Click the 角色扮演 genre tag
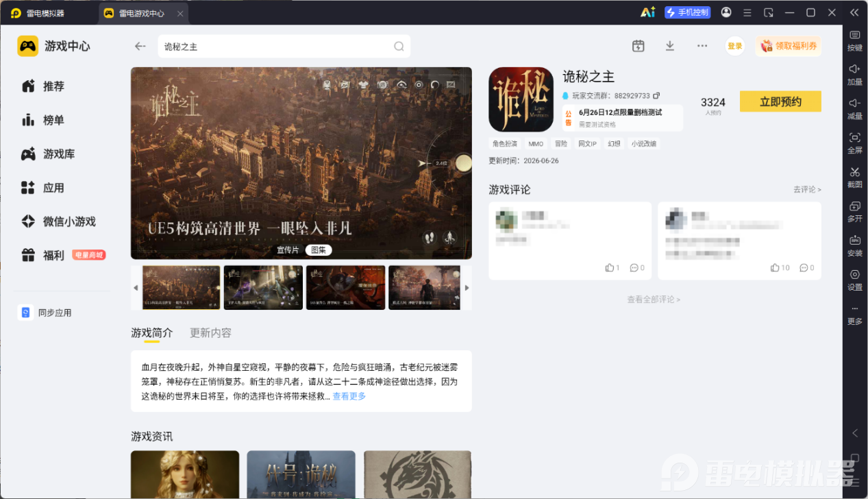 [x=505, y=144]
